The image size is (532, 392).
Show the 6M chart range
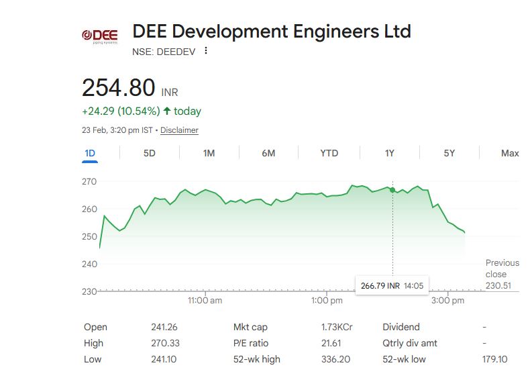[268, 153]
